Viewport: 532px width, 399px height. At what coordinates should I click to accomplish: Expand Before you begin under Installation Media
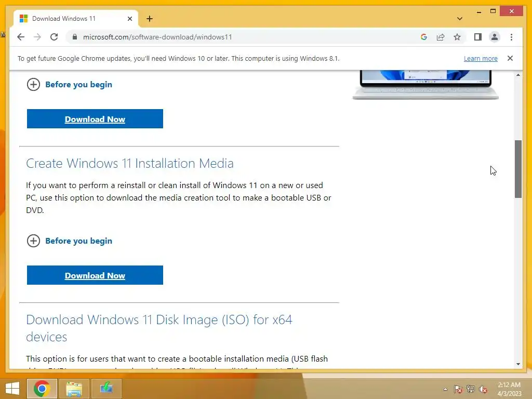point(70,241)
